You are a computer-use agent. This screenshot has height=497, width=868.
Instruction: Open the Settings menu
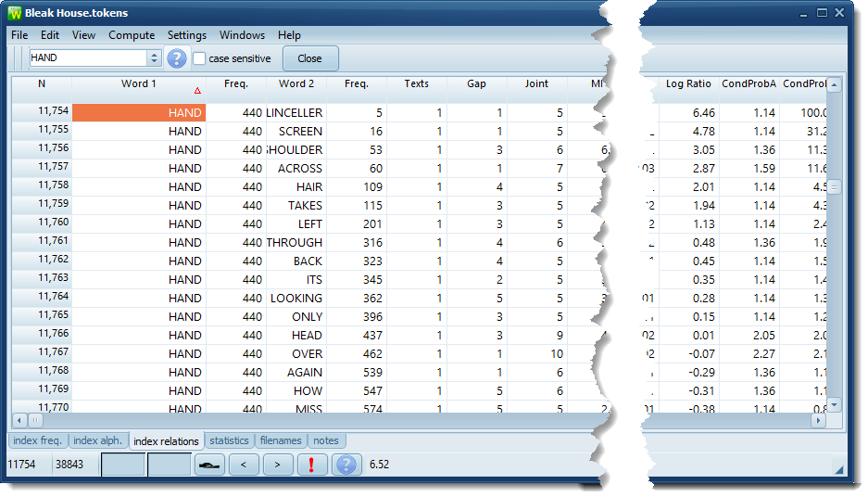pyautogui.click(x=187, y=35)
